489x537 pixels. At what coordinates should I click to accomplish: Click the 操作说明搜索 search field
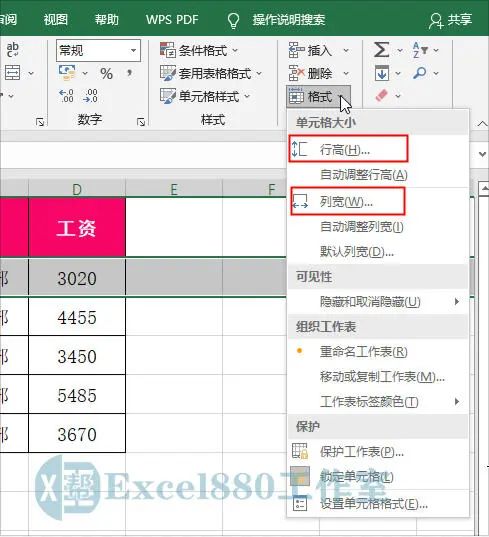289,20
